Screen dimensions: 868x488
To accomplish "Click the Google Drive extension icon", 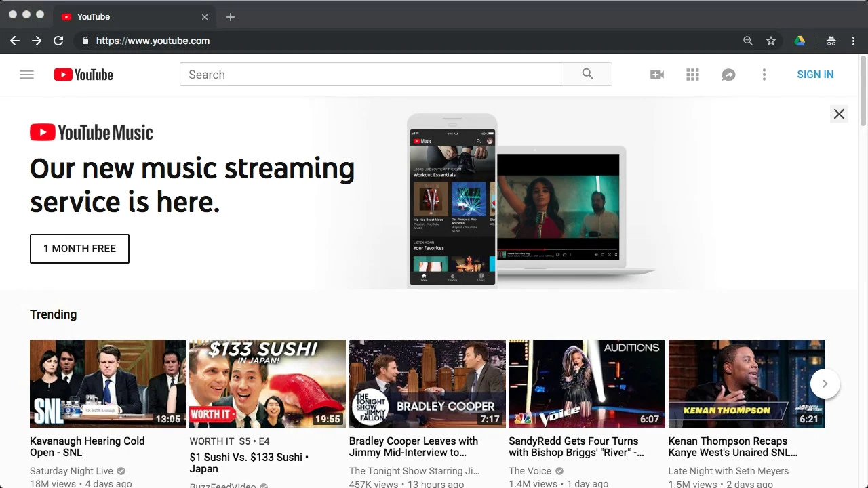I will tap(800, 41).
